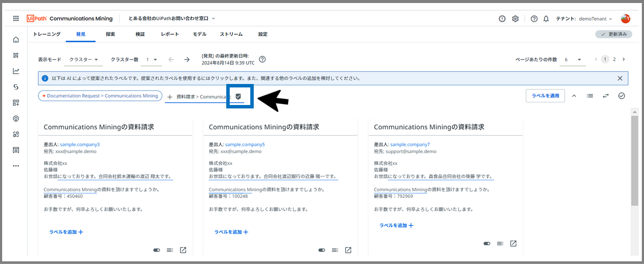Viewport: 644px width, 264px height.
Task: Open the クラスター数 dropdown
Action: 152,60
